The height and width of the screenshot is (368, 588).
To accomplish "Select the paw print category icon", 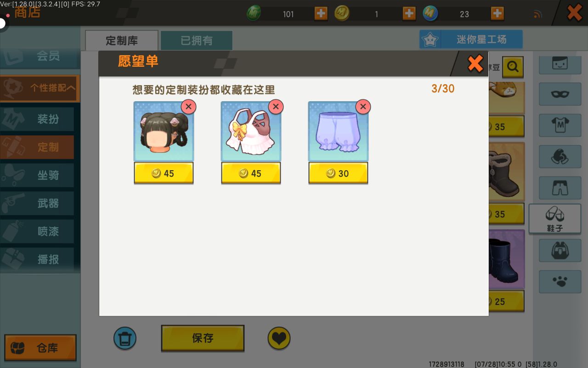I will coord(560,282).
